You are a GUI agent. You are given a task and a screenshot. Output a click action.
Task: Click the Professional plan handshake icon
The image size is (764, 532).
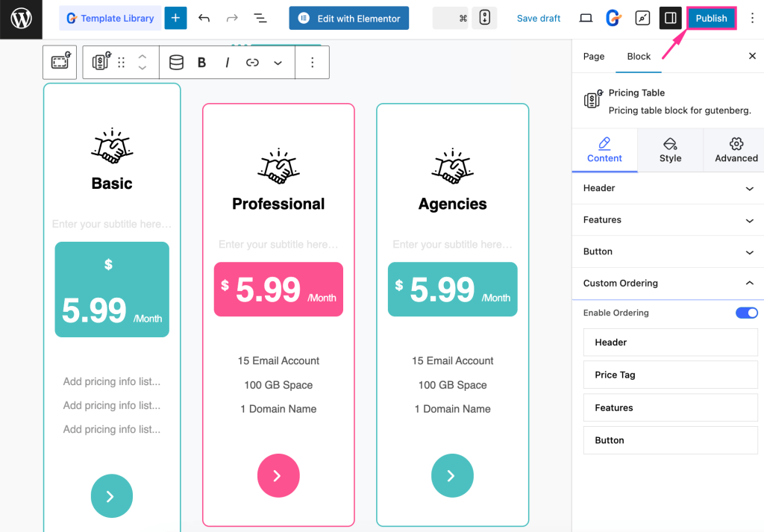(x=278, y=166)
